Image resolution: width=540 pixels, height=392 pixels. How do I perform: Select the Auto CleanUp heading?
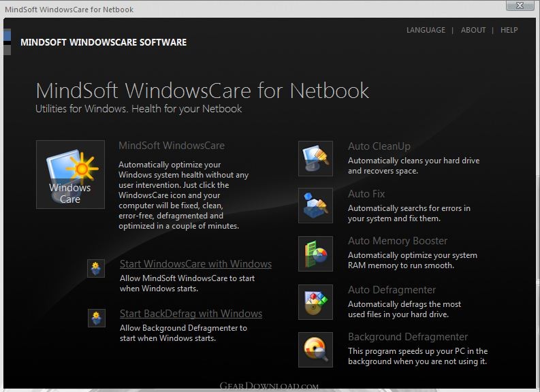click(x=379, y=146)
